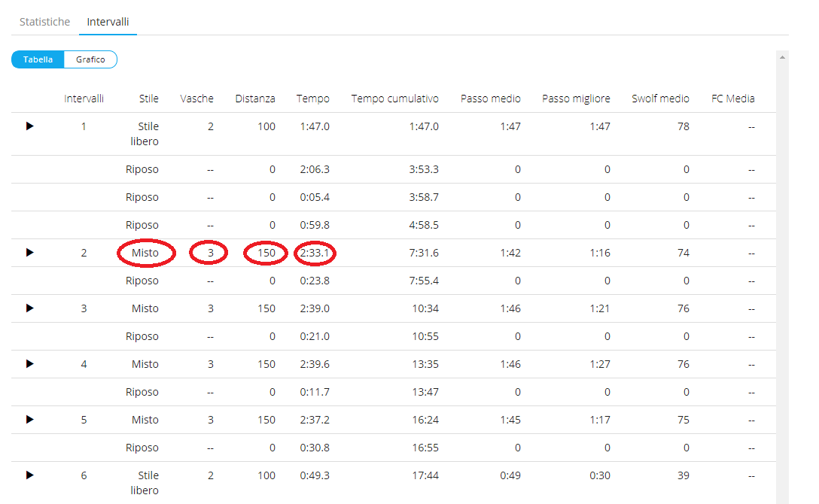
Task: Expand interval 4 row triangle
Action: pyautogui.click(x=30, y=364)
